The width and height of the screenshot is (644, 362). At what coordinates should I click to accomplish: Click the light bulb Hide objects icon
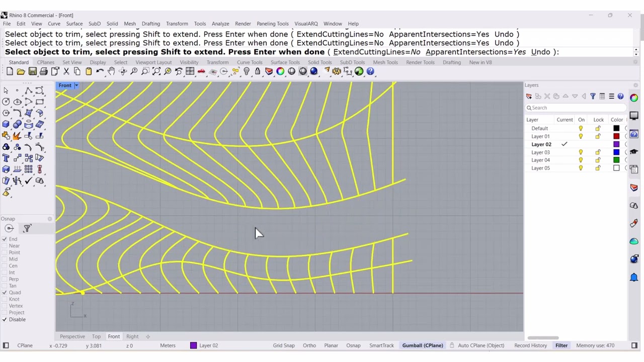[246, 71]
